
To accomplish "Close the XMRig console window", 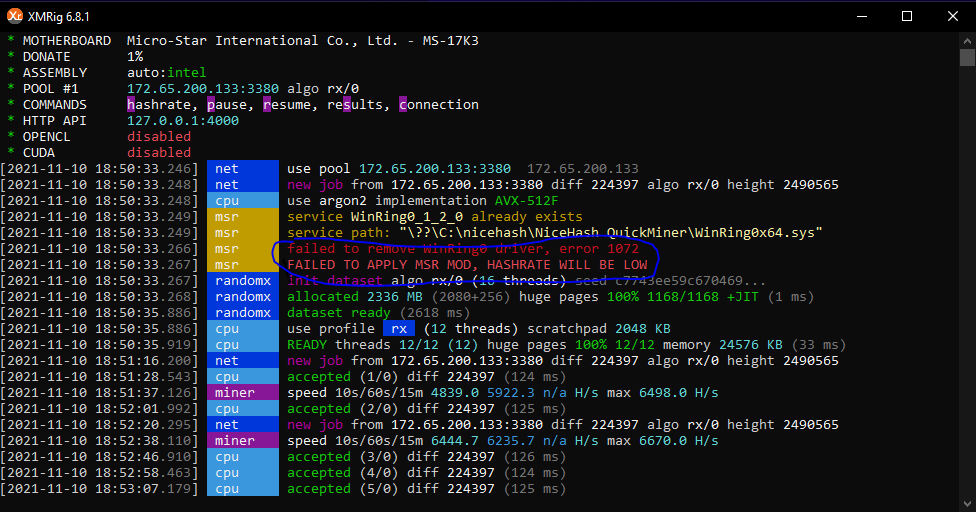I will (952, 16).
